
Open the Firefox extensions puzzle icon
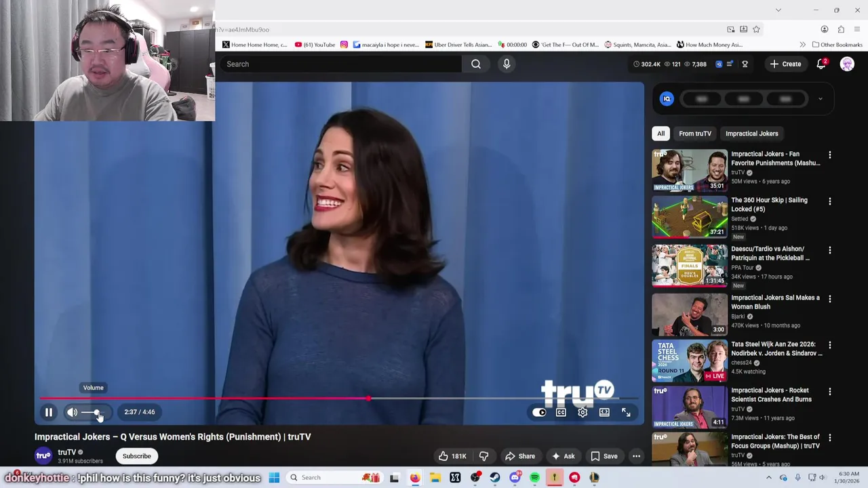(x=841, y=29)
